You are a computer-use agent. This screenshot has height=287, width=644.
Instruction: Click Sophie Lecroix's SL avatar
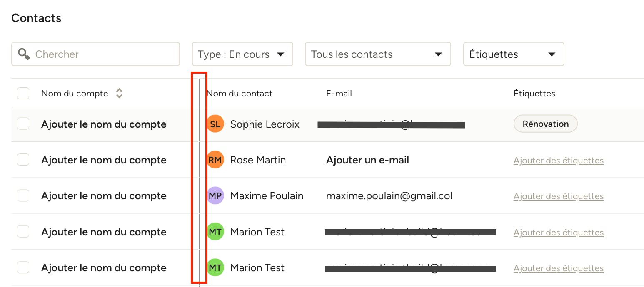point(215,124)
